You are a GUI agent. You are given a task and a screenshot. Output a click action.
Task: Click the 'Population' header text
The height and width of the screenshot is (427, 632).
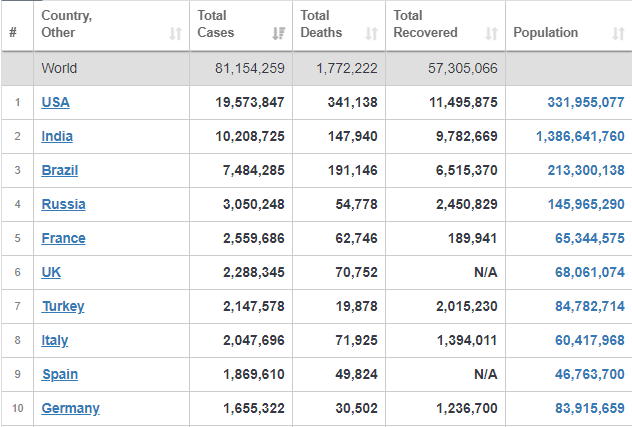click(x=546, y=32)
